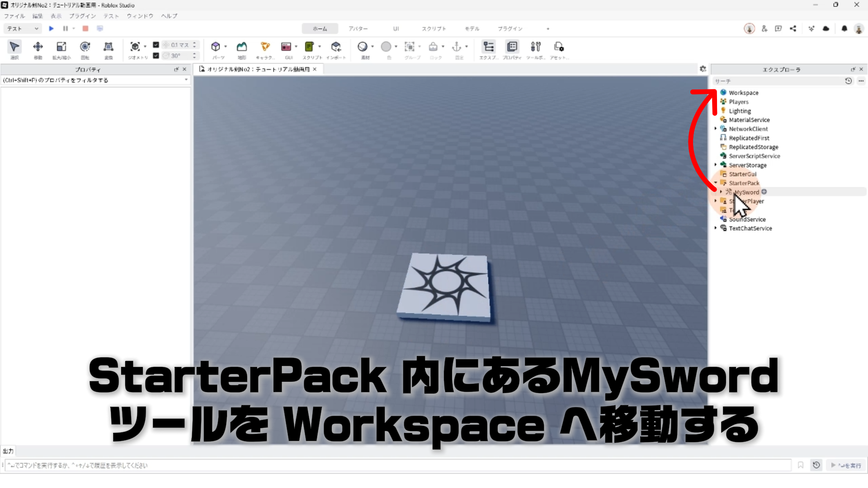Click the part color swatch circle
The image size is (868, 488).
click(386, 47)
